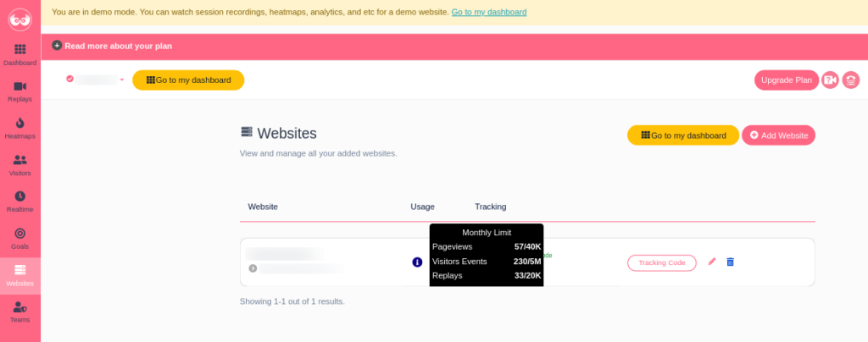Click Visitors Events 230/5M row

click(x=487, y=262)
